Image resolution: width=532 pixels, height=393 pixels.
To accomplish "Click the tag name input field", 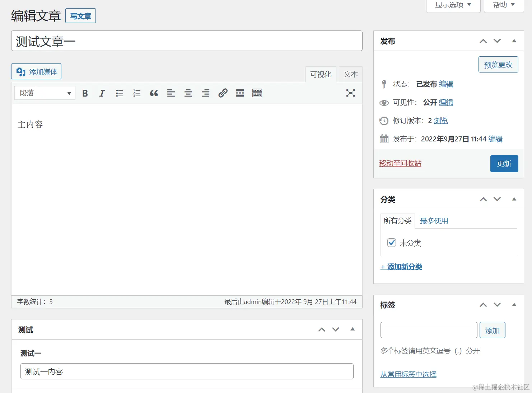I will [x=429, y=330].
